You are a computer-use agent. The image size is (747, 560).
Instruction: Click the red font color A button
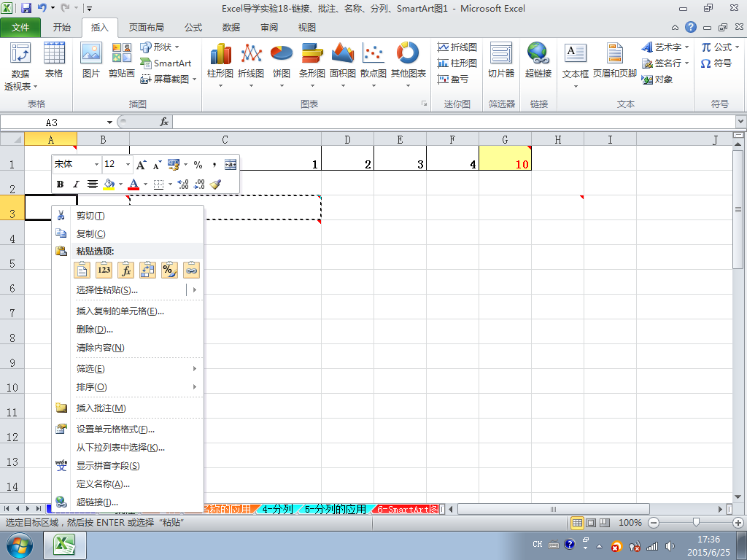click(134, 184)
